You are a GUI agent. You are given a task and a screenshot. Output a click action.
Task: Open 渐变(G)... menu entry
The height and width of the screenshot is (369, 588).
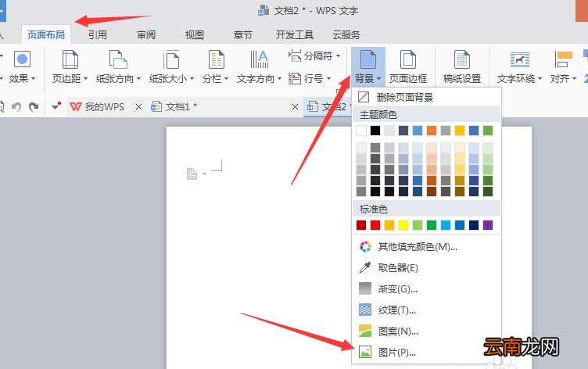[426, 288]
